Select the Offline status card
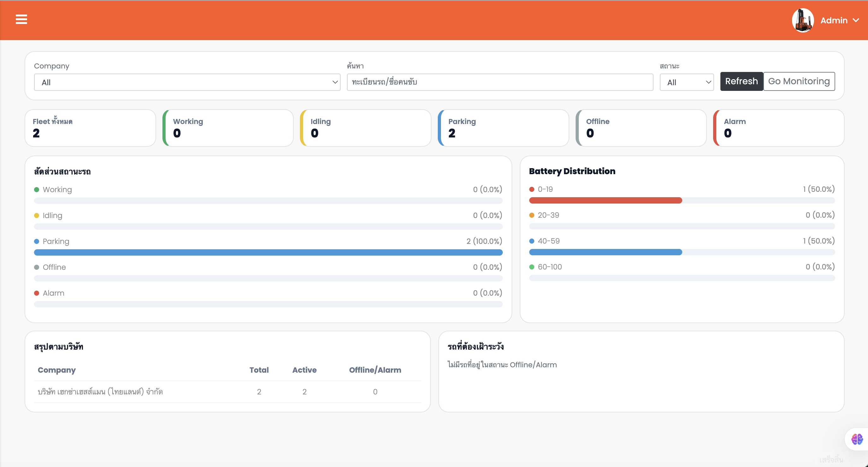This screenshot has width=868, height=467. tap(640, 128)
